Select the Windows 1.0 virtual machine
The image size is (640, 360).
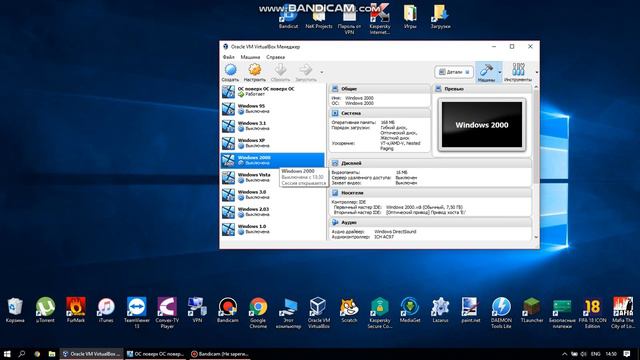pyautogui.click(x=273, y=229)
